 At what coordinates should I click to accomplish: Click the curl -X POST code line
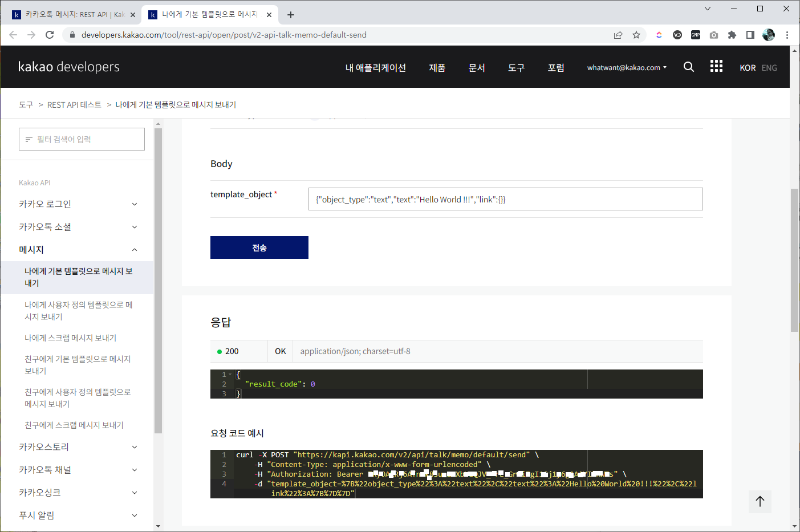click(x=387, y=455)
